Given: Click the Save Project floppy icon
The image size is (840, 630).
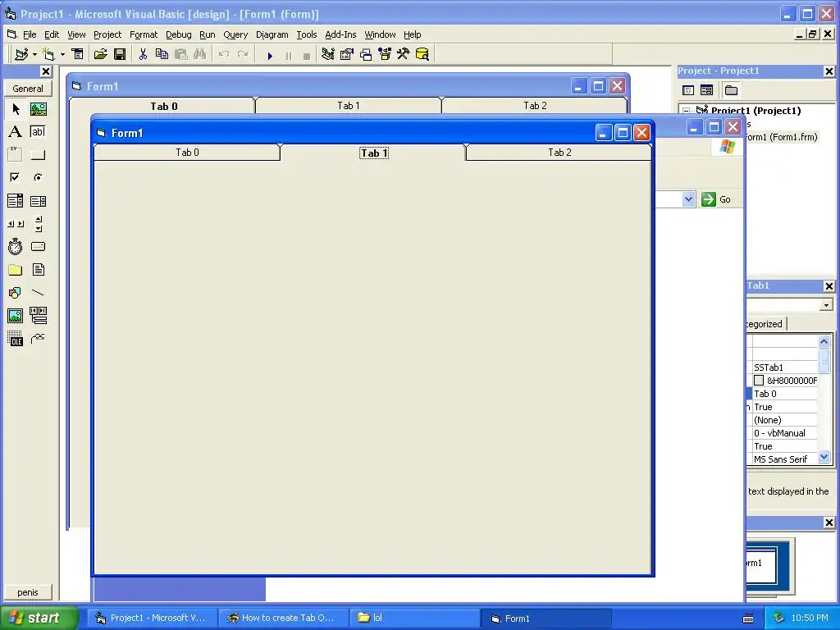Looking at the screenshot, I should point(120,54).
